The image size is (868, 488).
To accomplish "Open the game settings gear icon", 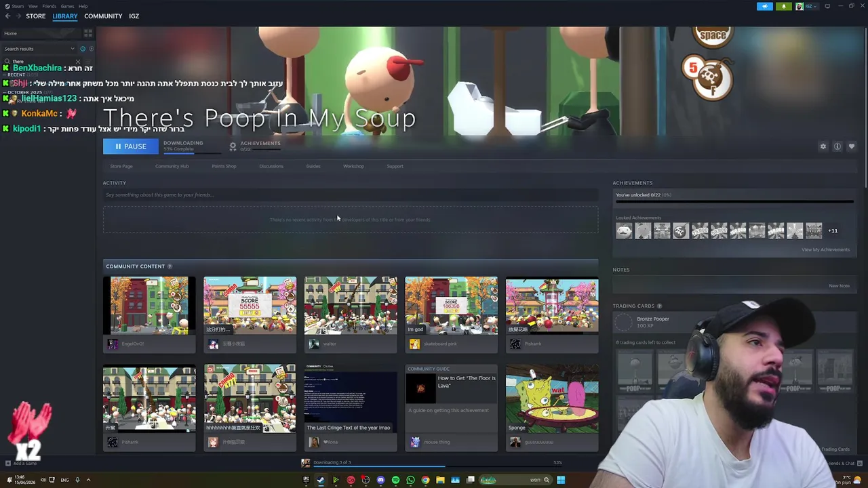I will point(823,146).
